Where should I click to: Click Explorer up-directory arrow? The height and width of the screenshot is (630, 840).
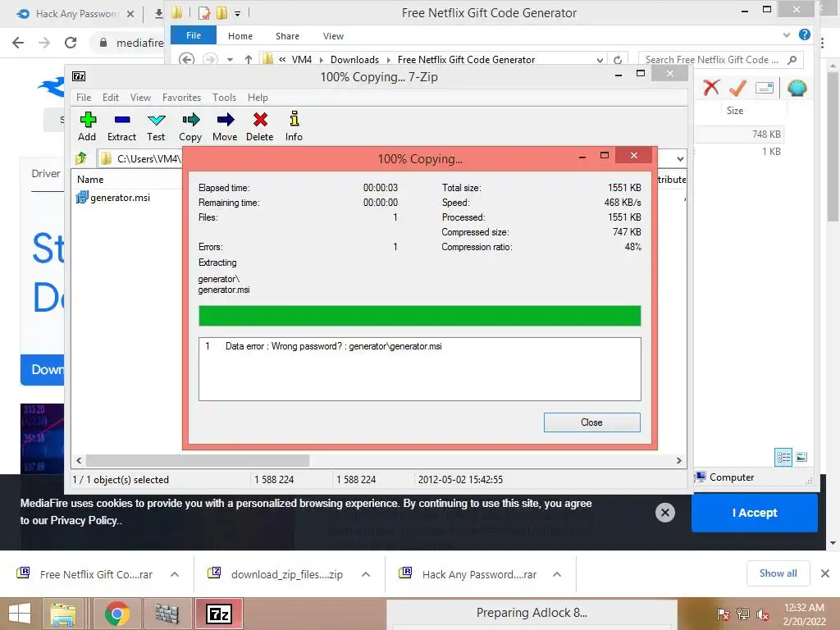tap(248, 59)
